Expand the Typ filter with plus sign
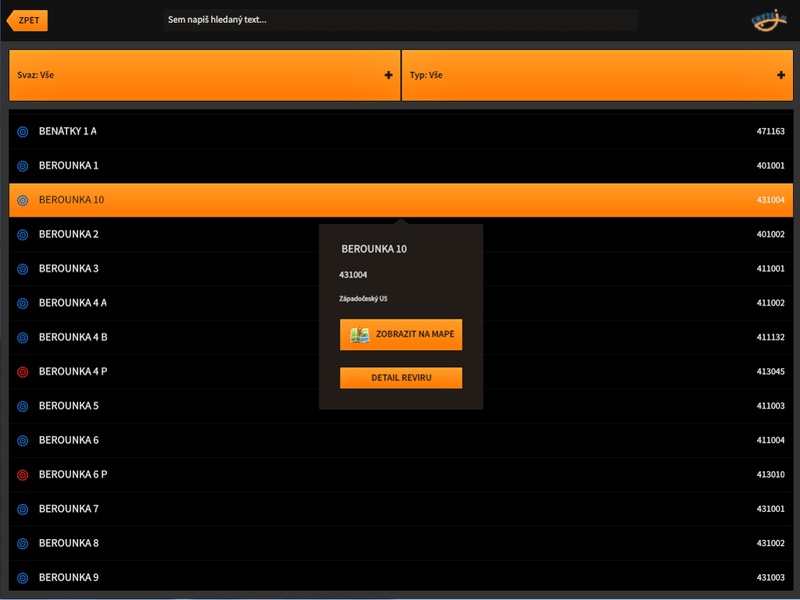 (x=781, y=75)
